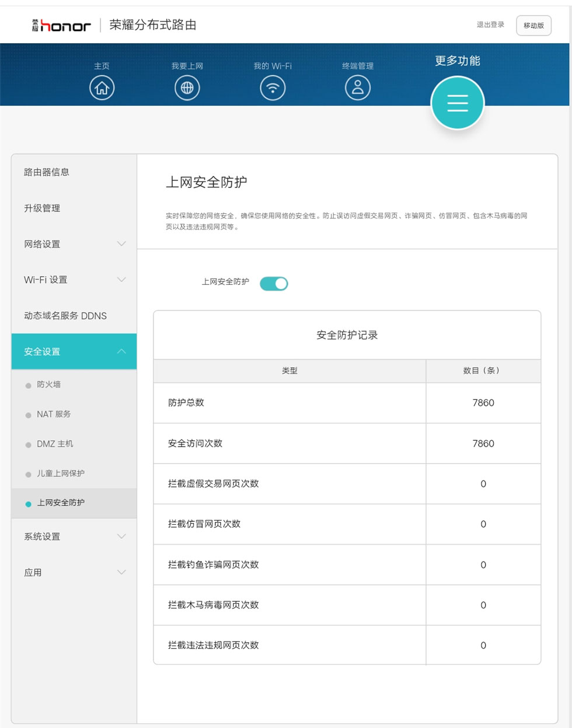Expand the 网络设置 chevron
This screenshot has height=728, width=572.
pyautogui.click(x=121, y=244)
